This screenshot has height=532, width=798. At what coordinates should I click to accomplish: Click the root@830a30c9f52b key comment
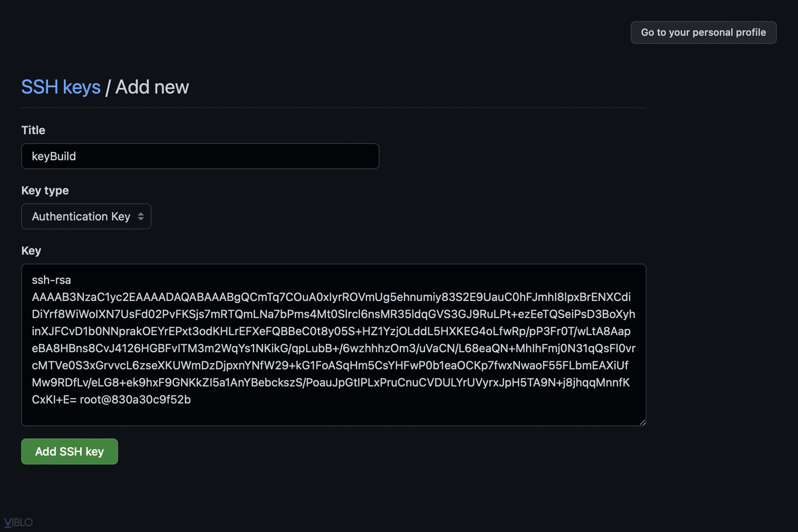[x=135, y=400]
